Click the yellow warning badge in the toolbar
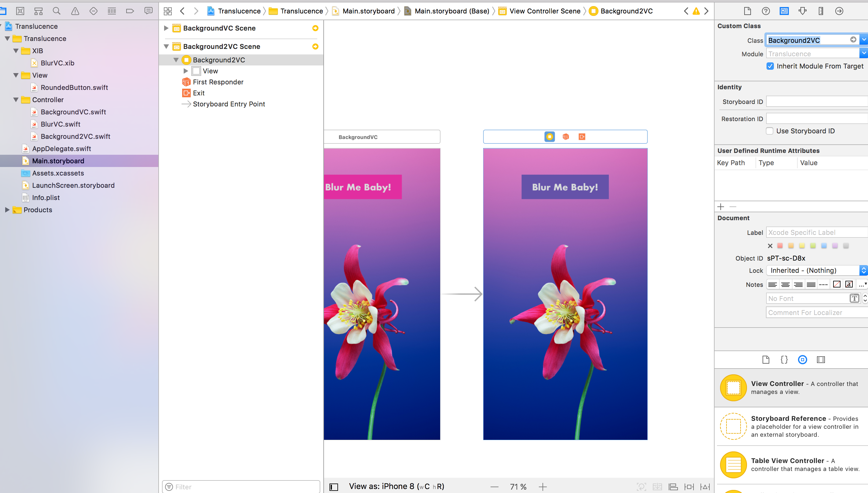 tap(696, 11)
